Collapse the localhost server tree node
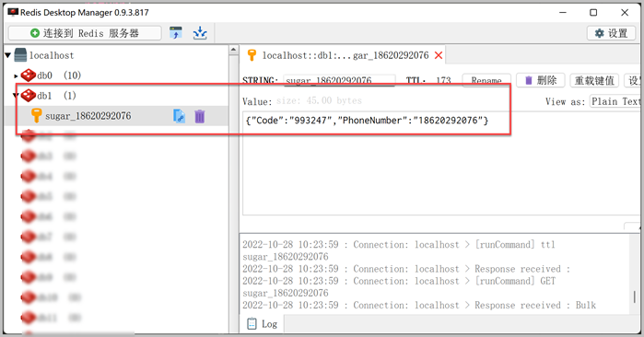This screenshot has height=337, width=644. click(7, 55)
